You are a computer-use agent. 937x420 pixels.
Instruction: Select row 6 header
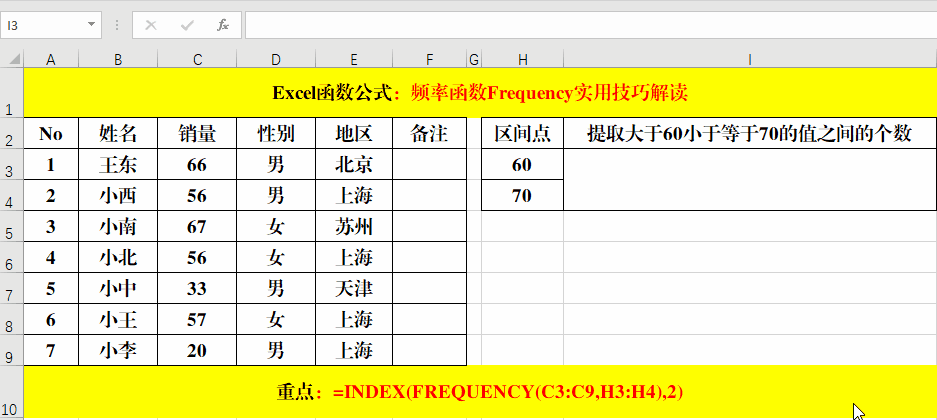pos(12,257)
